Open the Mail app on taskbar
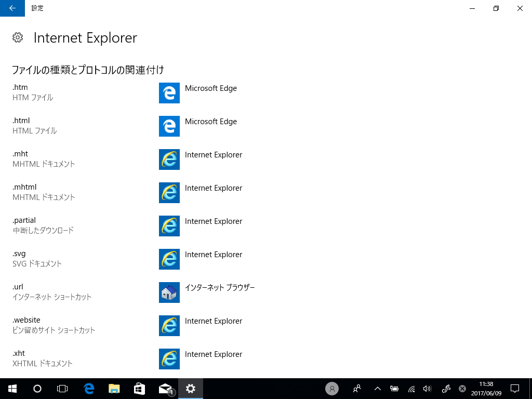 166,389
